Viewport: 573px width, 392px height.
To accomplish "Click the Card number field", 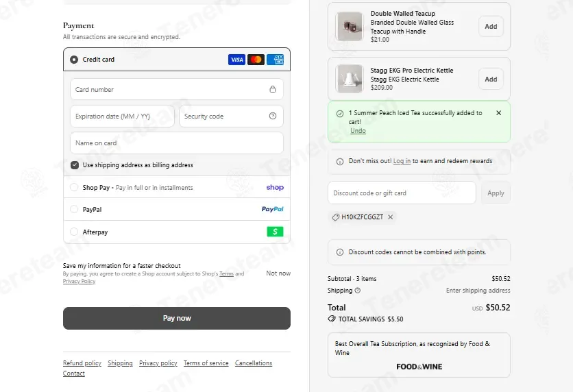I will (177, 89).
